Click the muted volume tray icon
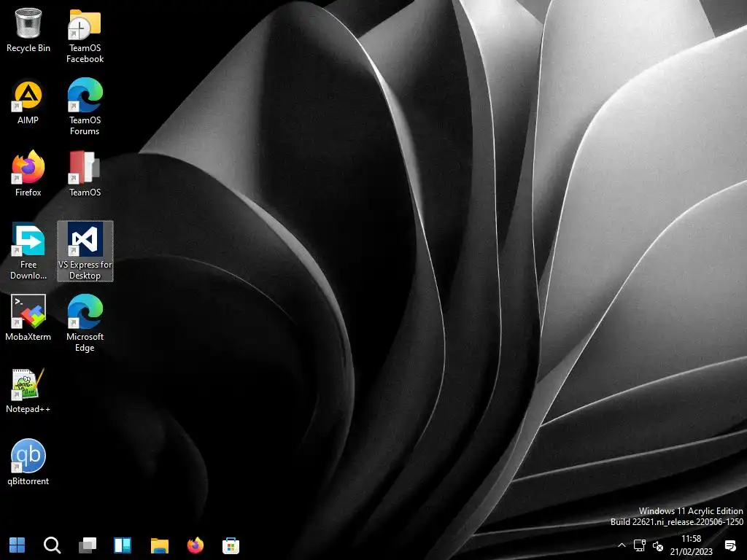747x560 pixels. [658, 545]
